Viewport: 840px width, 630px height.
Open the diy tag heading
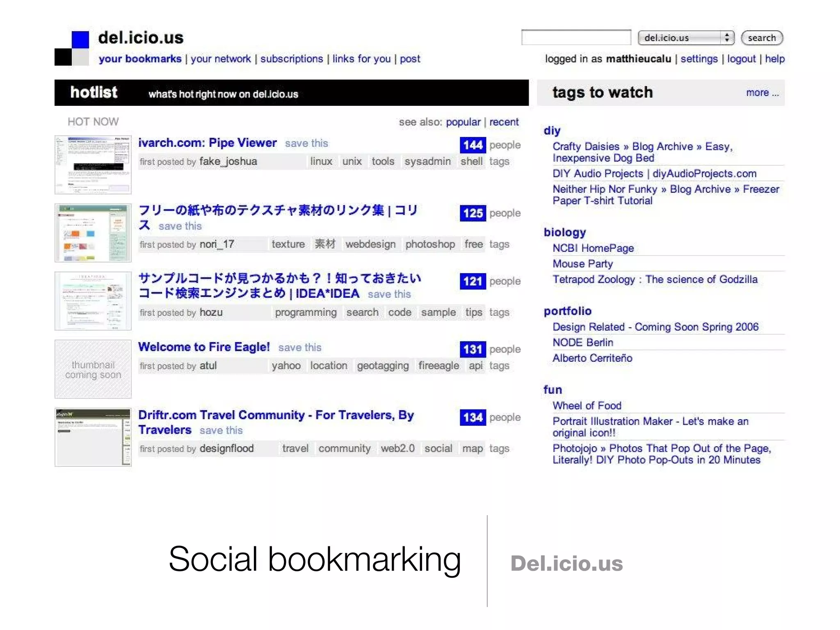pos(552,131)
